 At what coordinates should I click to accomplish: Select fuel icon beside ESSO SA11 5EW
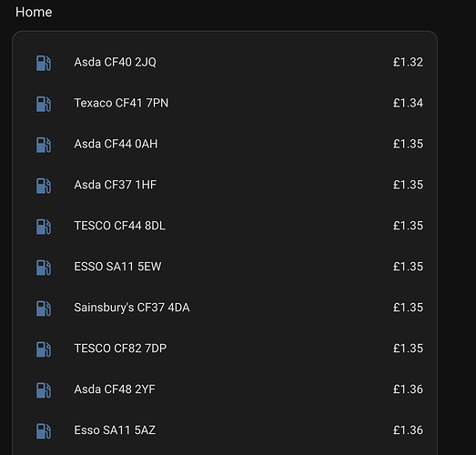(x=44, y=268)
